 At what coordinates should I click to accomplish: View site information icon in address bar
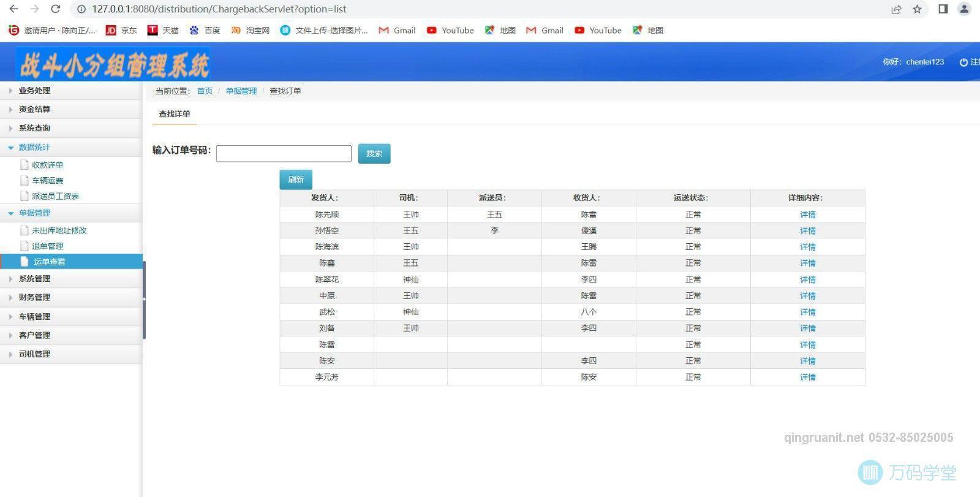[x=81, y=9]
